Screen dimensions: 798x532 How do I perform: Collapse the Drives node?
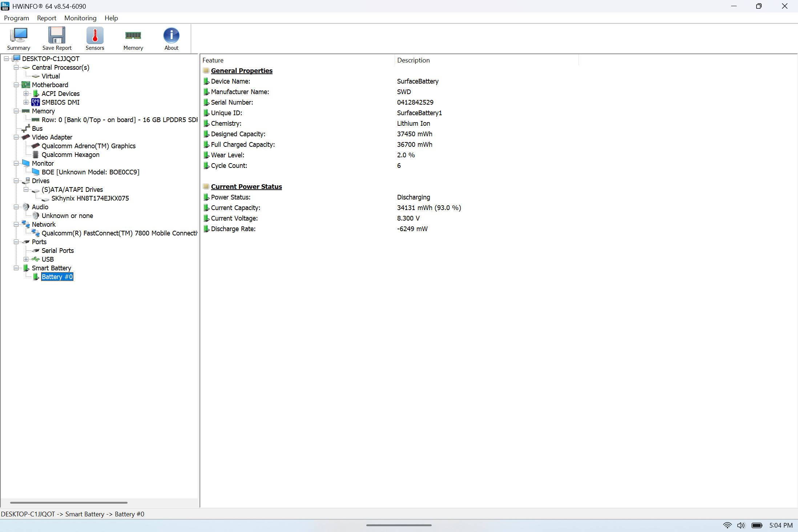16,181
